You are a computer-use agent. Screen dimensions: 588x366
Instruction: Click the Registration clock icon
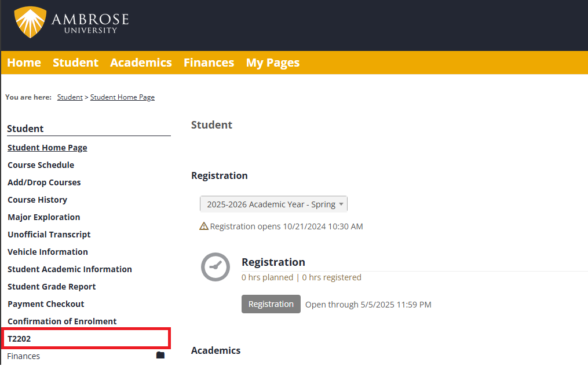[215, 267]
